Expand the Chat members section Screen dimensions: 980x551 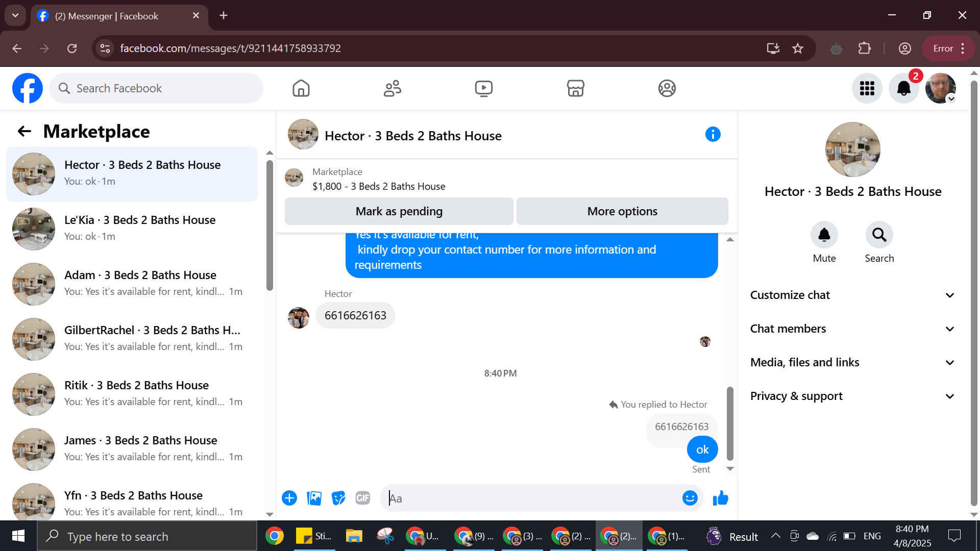pyautogui.click(x=851, y=329)
